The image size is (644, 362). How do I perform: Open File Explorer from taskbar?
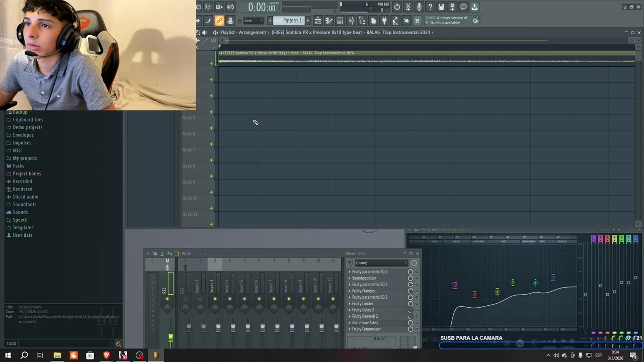coord(57,355)
